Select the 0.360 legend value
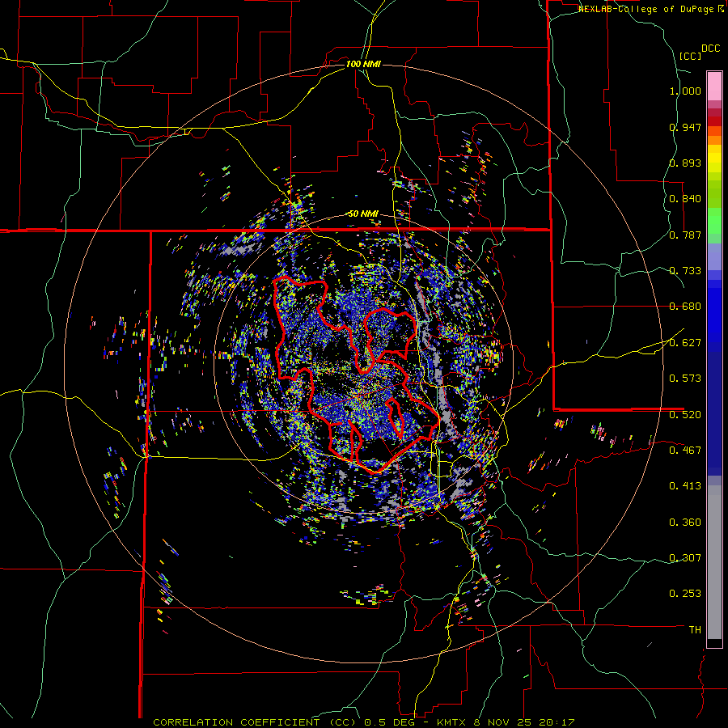Viewport: 728px width, 728px height. pos(685,522)
